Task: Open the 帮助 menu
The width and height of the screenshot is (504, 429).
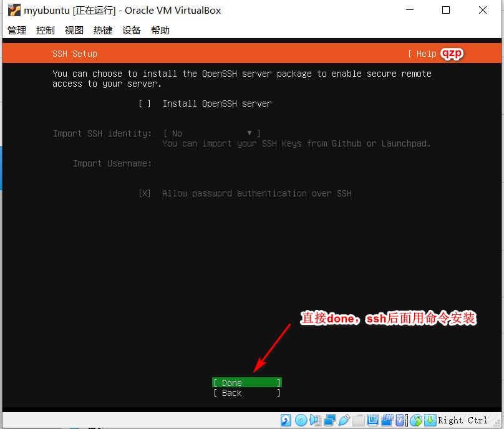Action: point(160,30)
